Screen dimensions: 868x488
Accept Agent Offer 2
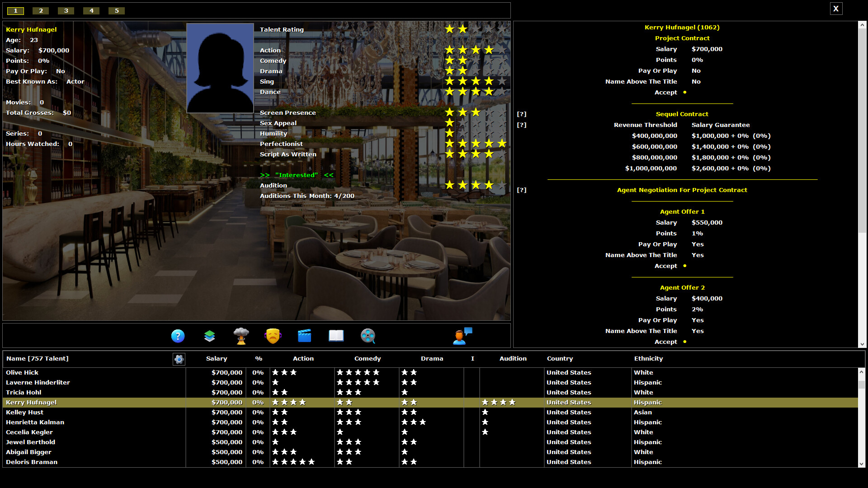click(684, 342)
